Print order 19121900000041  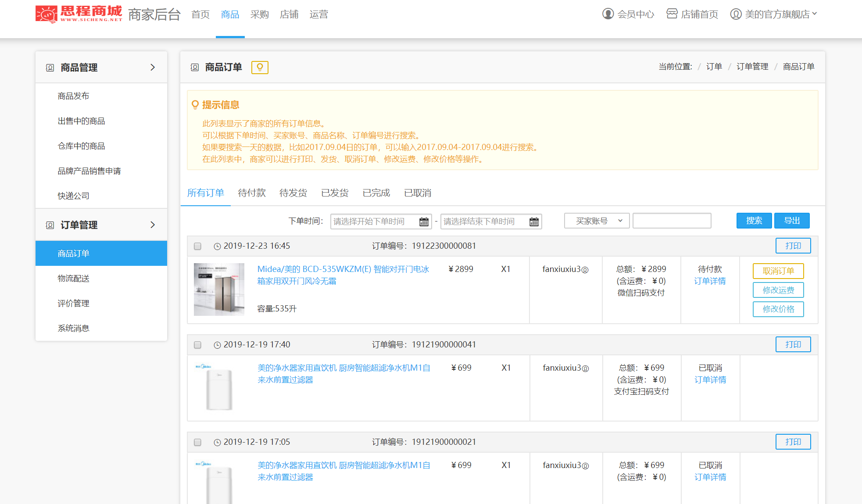point(793,344)
